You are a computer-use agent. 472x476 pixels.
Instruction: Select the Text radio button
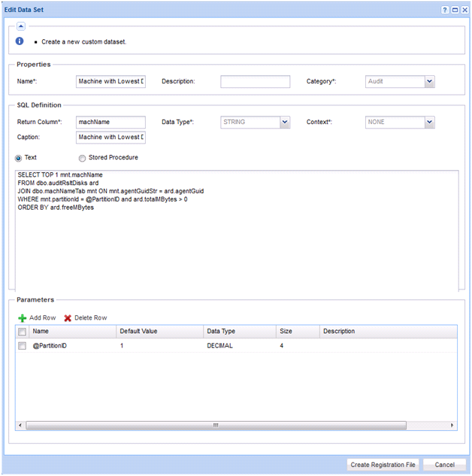[19, 158]
